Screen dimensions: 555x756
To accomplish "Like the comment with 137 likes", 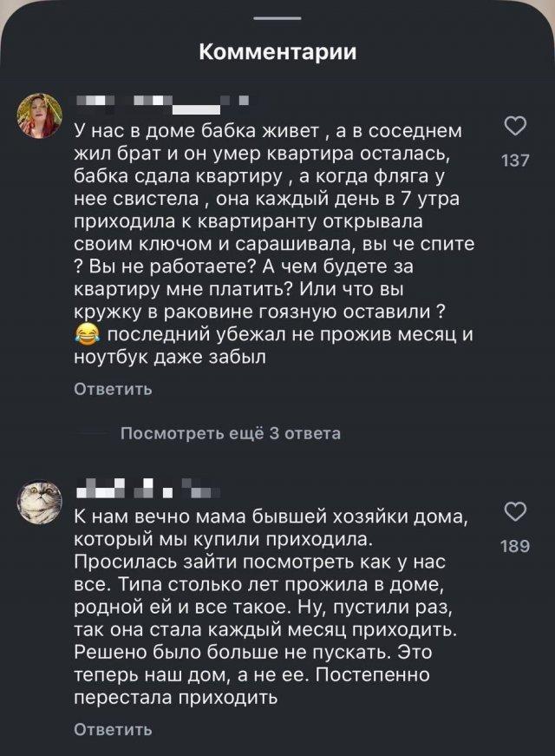I will 517,127.
